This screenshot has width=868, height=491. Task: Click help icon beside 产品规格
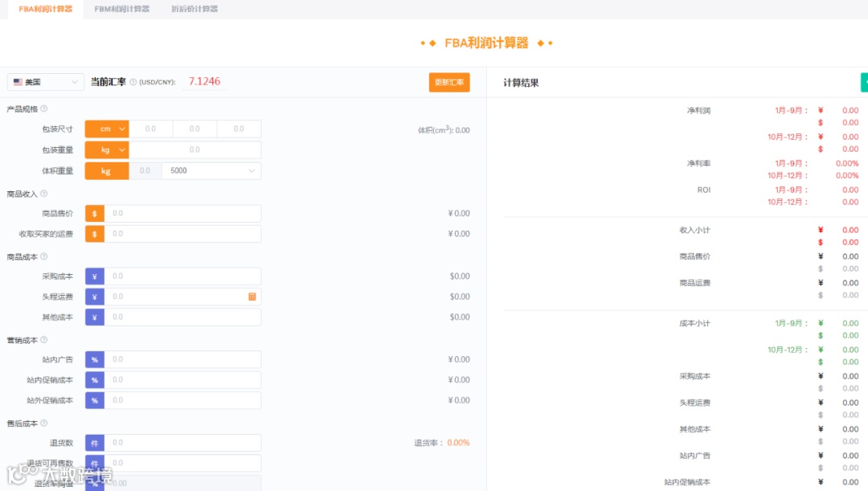(43, 108)
